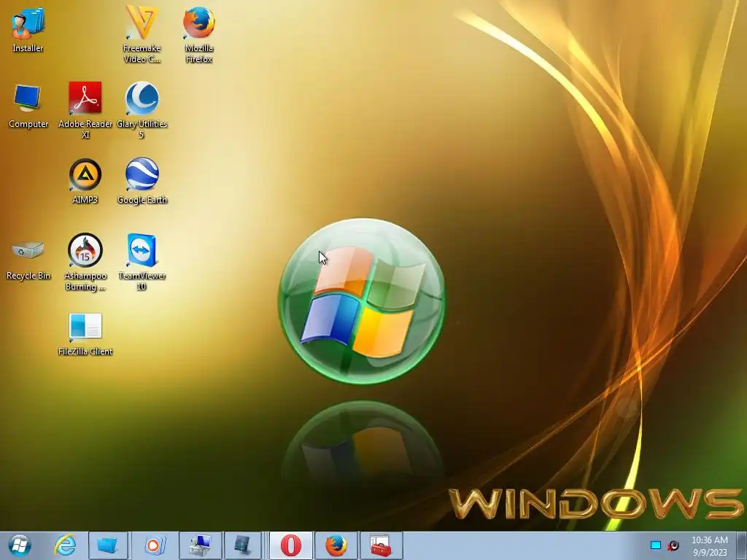Open the clock showing 10:36 AM
The height and width of the screenshot is (560, 747).
[x=710, y=546]
